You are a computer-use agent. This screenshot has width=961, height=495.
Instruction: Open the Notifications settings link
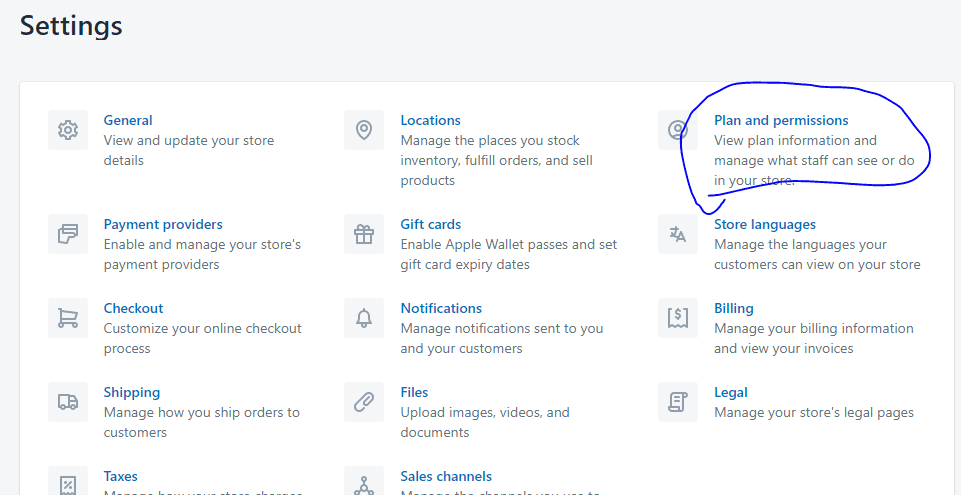click(441, 308)
